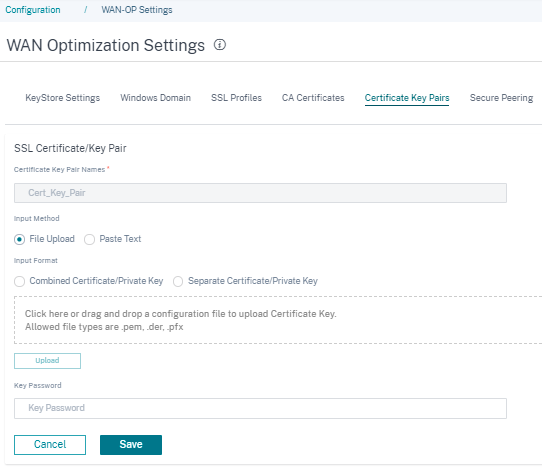Go to the SSL Profiles tab
The height and width of the screenshot is (475, 542).
coord(236,98)
